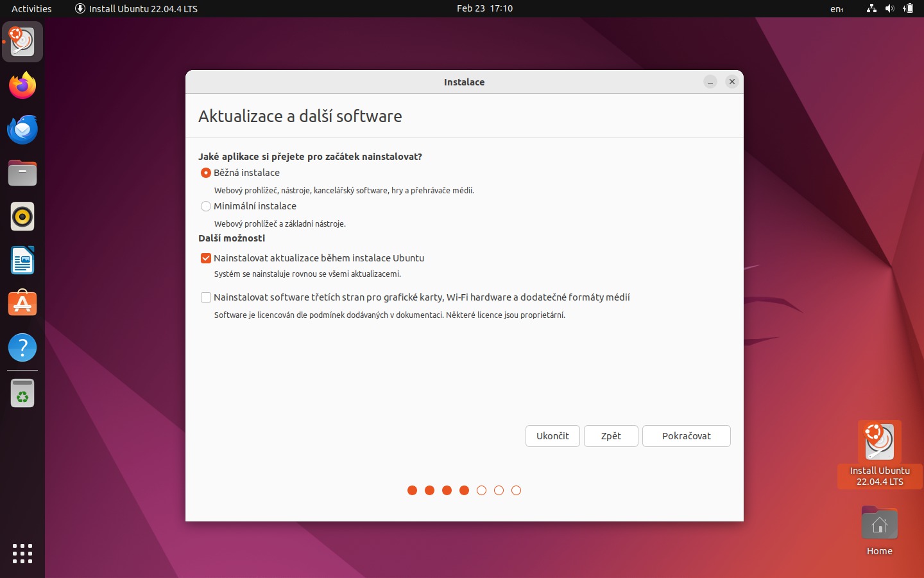Click the Pokračovat button
The height and width of the screenshot is (578, 924).
click(687, 436)
